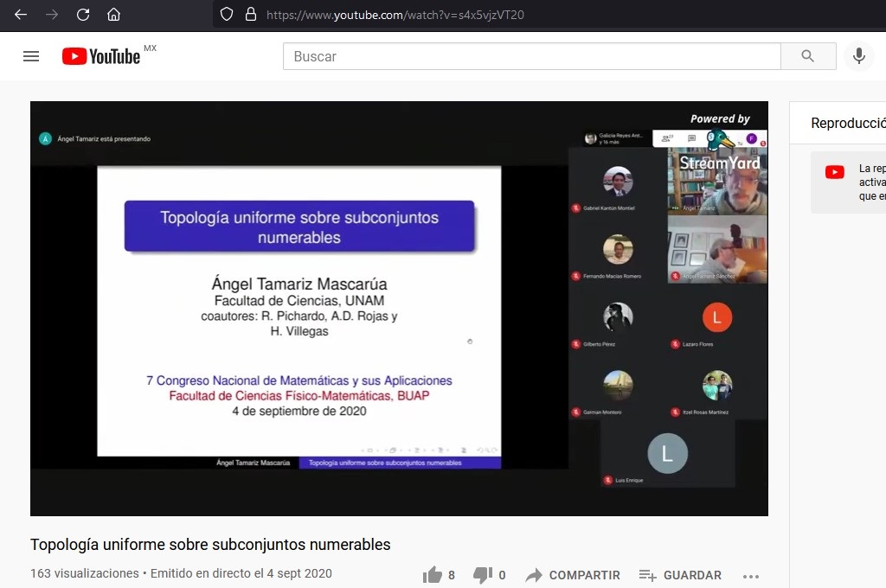The width and height of the screenshot is (886, 588).
Task: Click the GUARDAR save-to-playlist button
Action: click(x=680, y=575)
